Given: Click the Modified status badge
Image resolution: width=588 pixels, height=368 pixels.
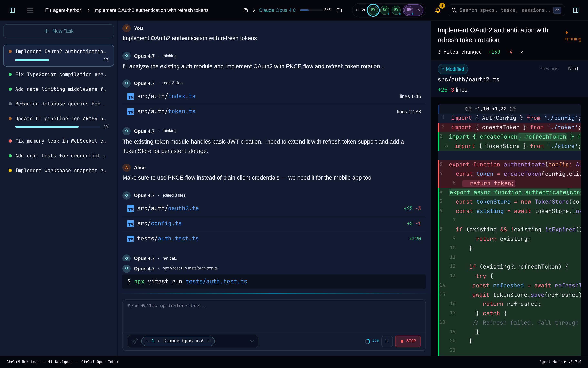Looking at the screenshot, I should tap(453, 69).
